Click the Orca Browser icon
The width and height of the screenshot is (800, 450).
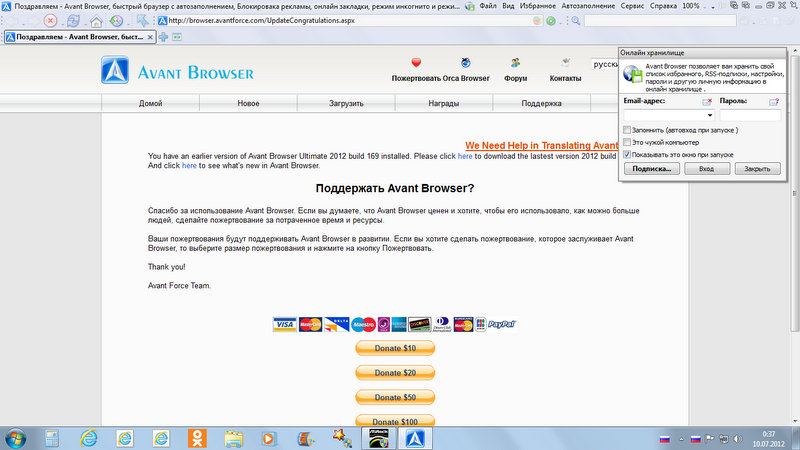(x=466, y=62)
